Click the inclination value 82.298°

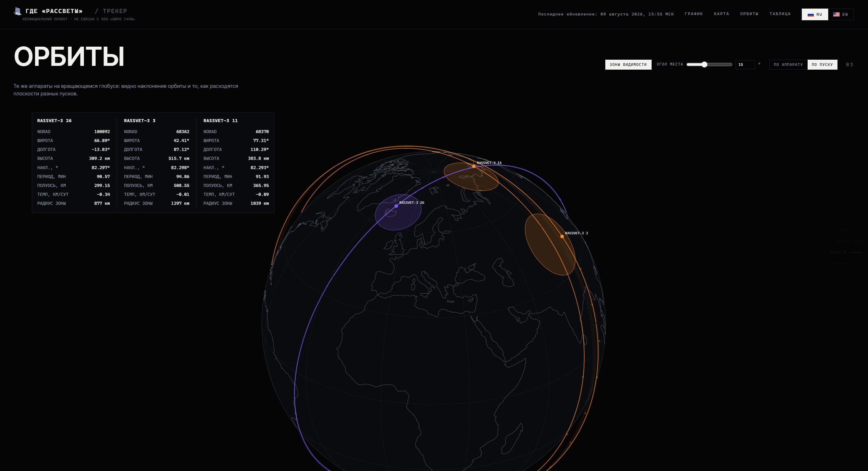pos(180,168)
